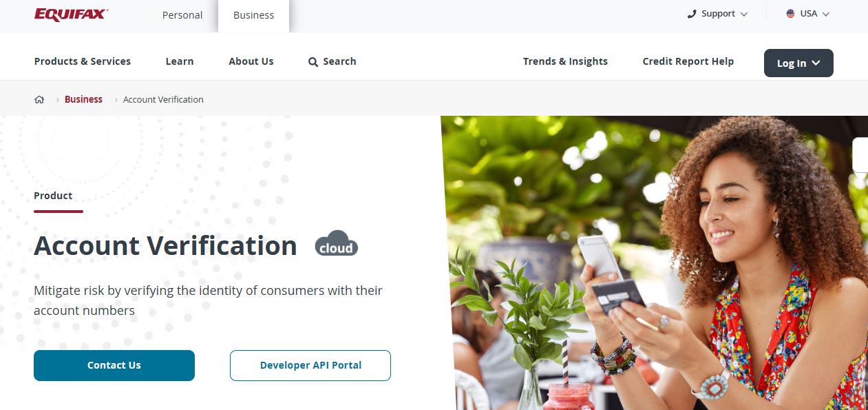
Task: Click the phone Support icon
Action: [x=692, y=14]
